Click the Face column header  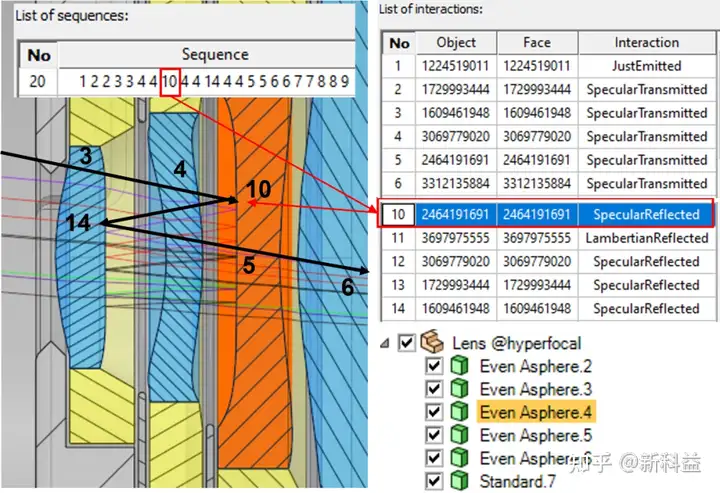(x=537, y=43)
